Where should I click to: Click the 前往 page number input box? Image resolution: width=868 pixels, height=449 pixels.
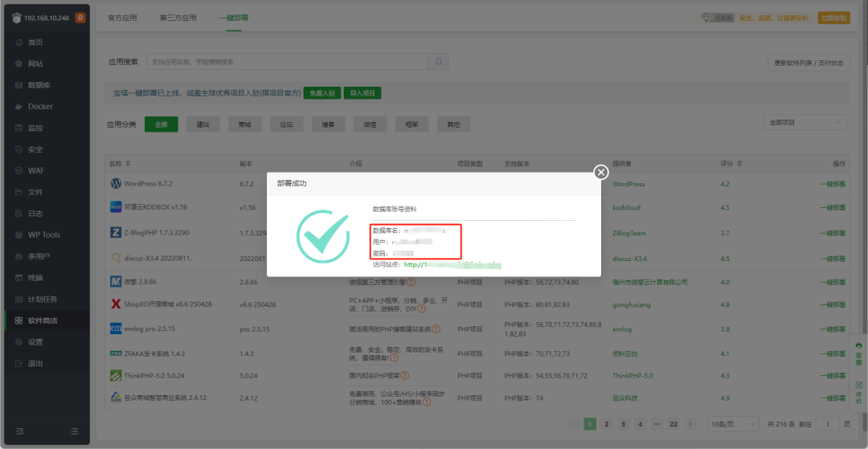tap(828, 424)
